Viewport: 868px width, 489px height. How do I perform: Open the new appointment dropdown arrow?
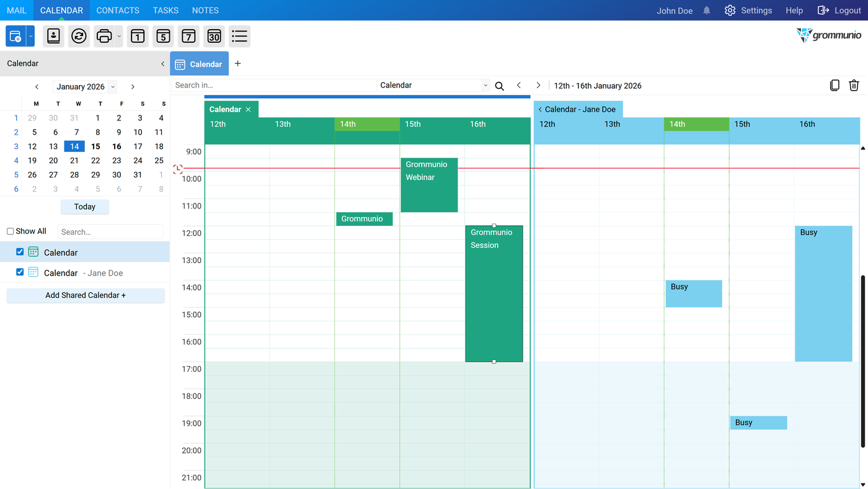30,37
